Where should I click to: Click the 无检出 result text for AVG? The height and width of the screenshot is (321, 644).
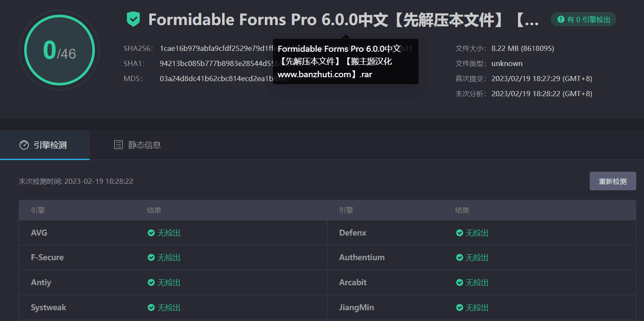[x=169, y=233]
